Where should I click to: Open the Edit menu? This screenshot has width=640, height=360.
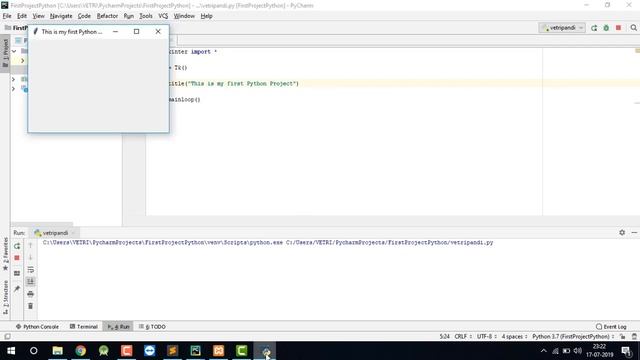pyautogui.click(x=22, y=16)
